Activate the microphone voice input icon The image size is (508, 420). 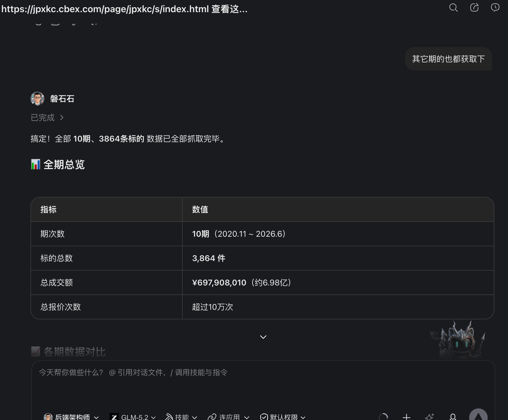click(453, 417)
